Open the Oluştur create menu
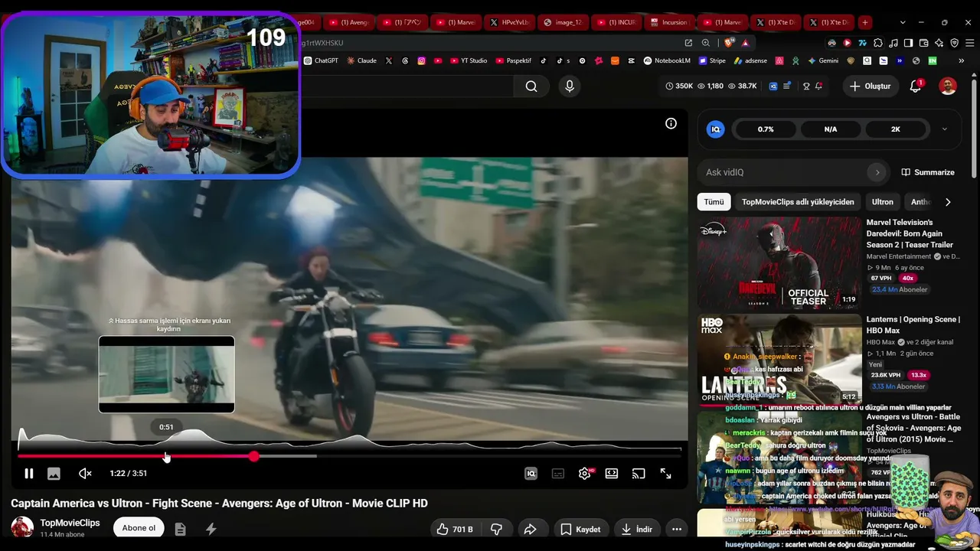This screenshot has height=551, width=980. coord(870,86)
